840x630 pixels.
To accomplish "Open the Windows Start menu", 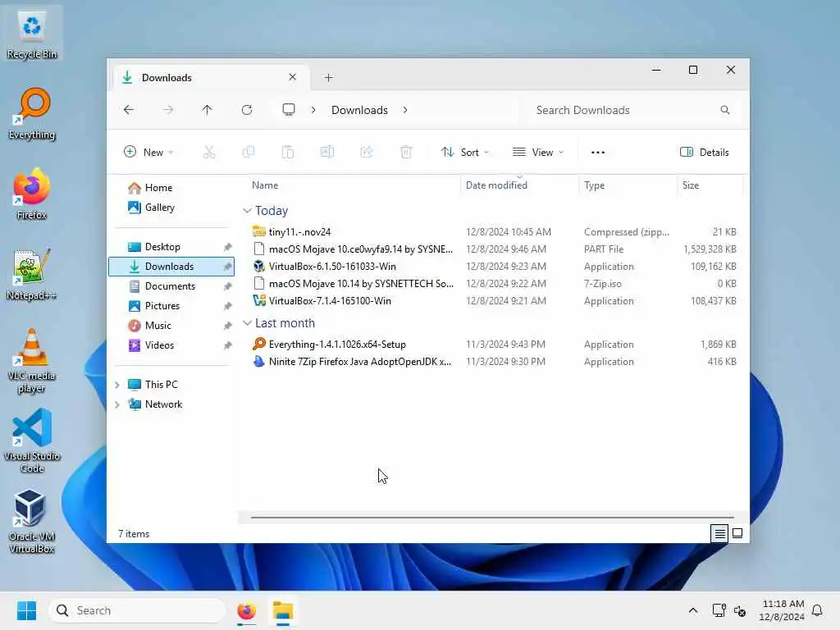I will click(x=26, y=610).
